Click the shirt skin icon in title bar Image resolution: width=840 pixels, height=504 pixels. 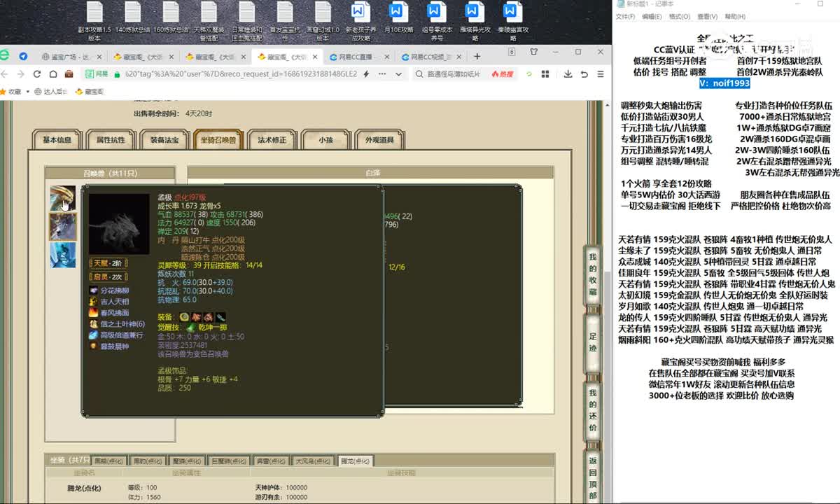click(534, 52)
